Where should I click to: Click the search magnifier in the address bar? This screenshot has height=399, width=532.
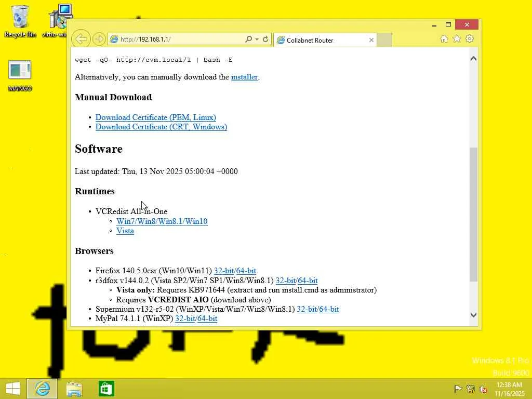point(248,39)
